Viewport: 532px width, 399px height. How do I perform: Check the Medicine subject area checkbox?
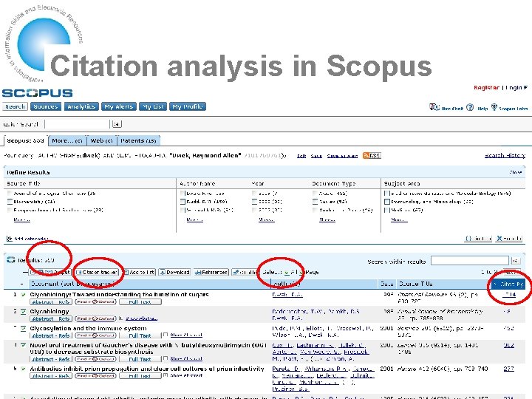386,210
